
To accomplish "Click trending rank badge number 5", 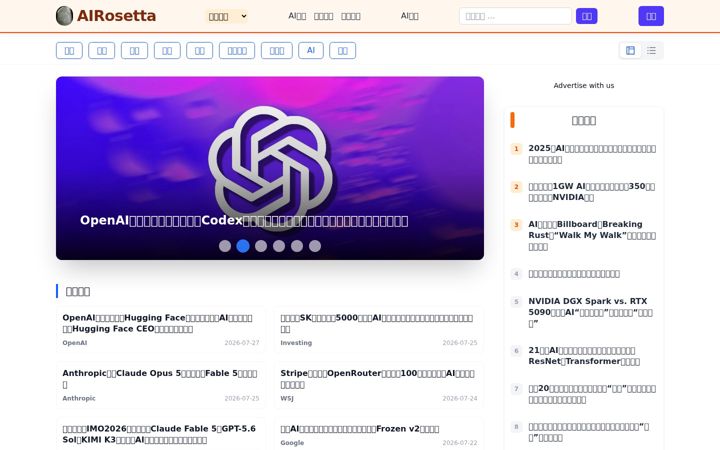I will point(516,302).
